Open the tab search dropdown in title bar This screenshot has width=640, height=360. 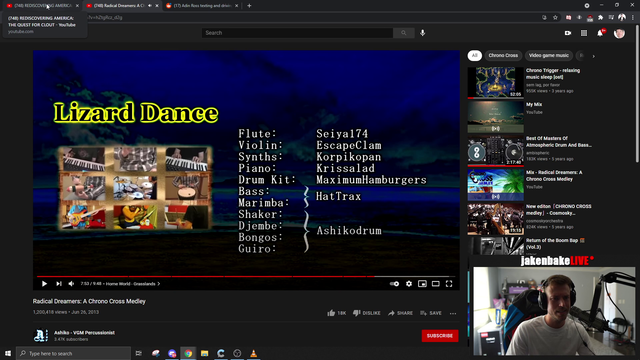(x=587, y=6)
